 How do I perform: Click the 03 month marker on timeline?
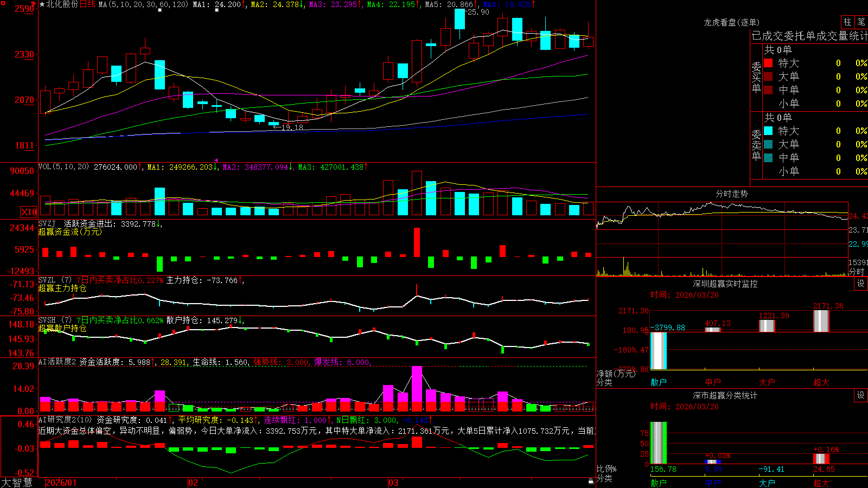393,483
